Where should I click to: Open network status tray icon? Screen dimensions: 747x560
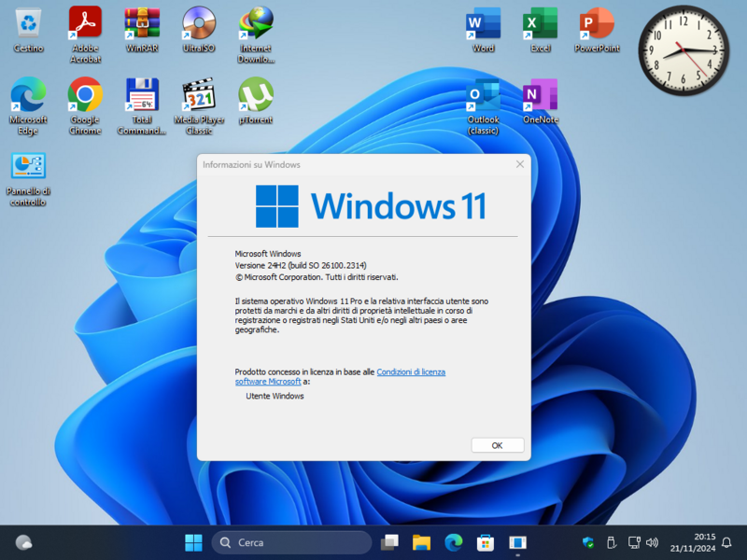(634, 542)
